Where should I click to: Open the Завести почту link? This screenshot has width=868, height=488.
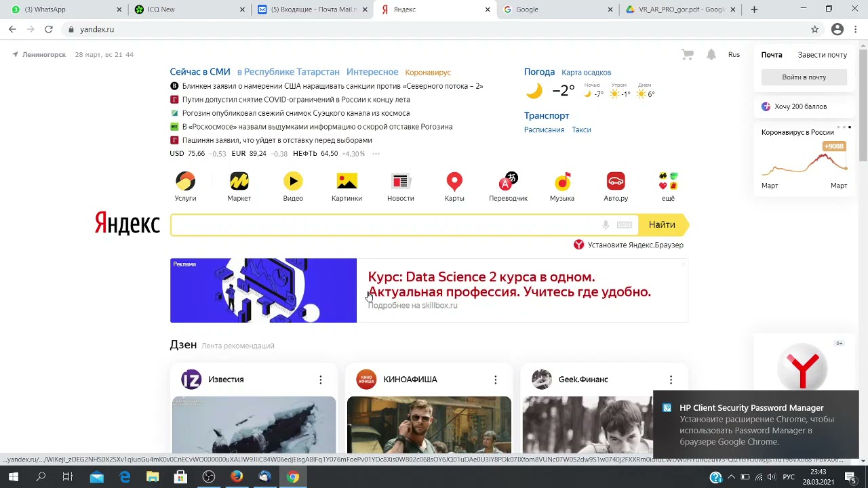click(823, 55)
